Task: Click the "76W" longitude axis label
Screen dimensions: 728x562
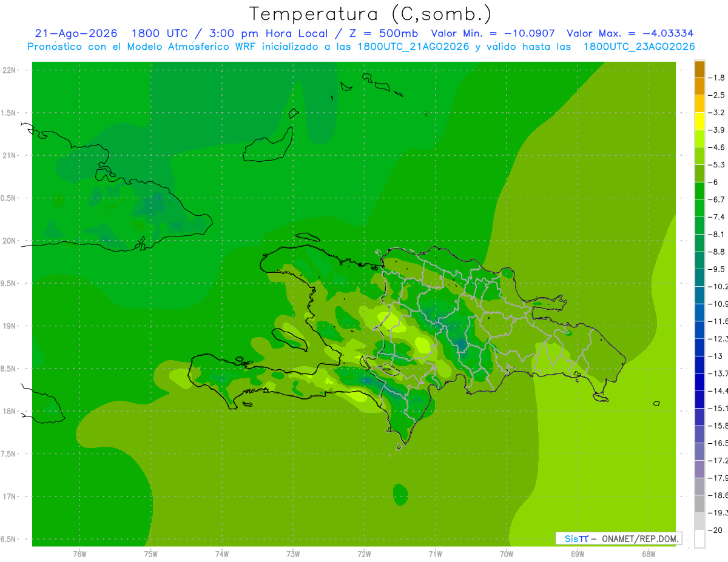Action: coord(79,554)
